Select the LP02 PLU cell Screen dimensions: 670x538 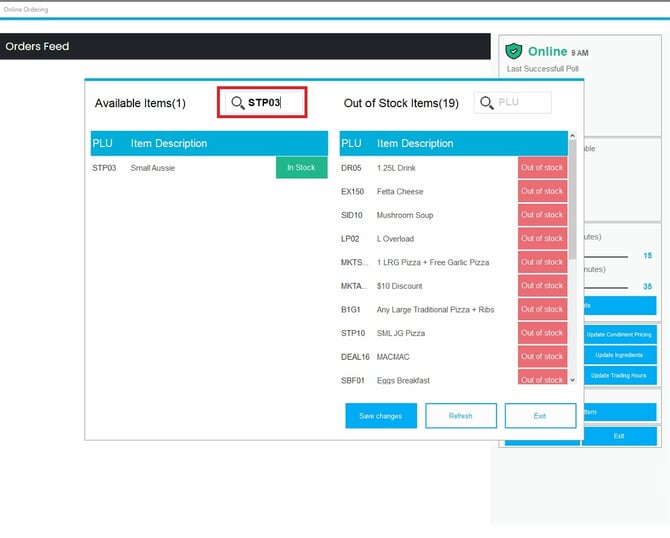point(350,239)
